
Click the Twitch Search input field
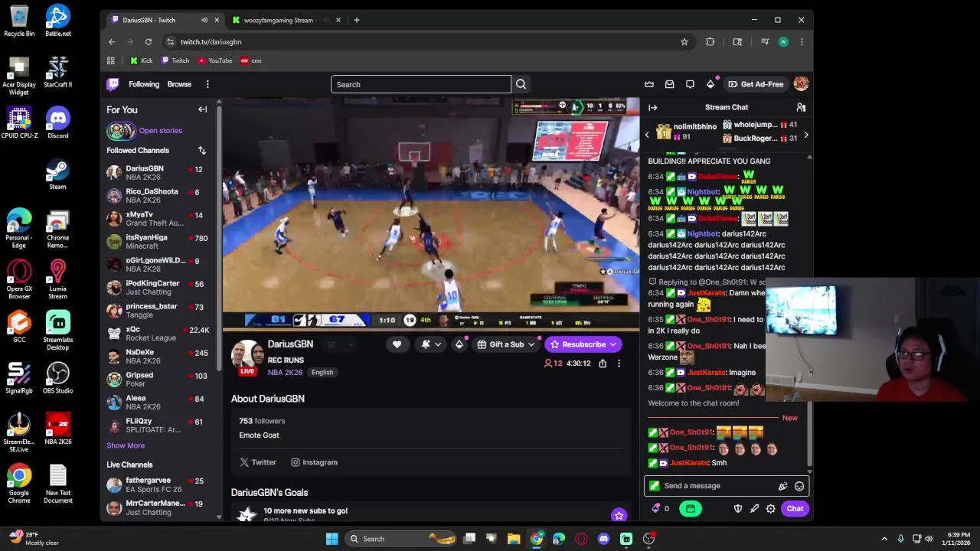click(420, 84)
